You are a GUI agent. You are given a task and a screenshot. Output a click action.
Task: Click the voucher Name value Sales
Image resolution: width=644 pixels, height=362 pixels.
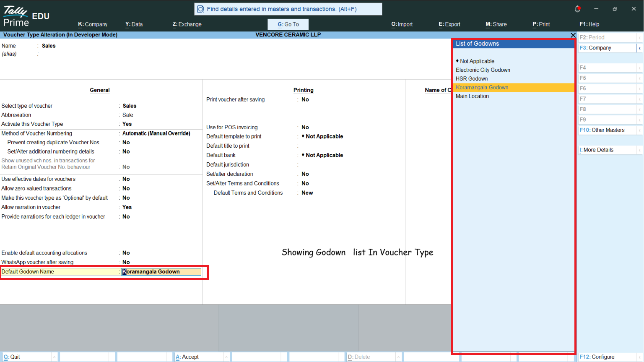(49, 46)
